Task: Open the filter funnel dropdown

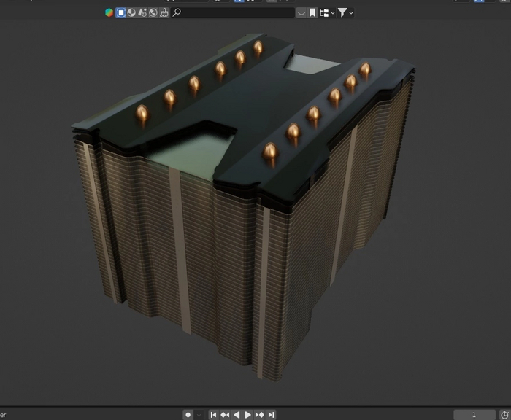Action: tap(345, 12)
